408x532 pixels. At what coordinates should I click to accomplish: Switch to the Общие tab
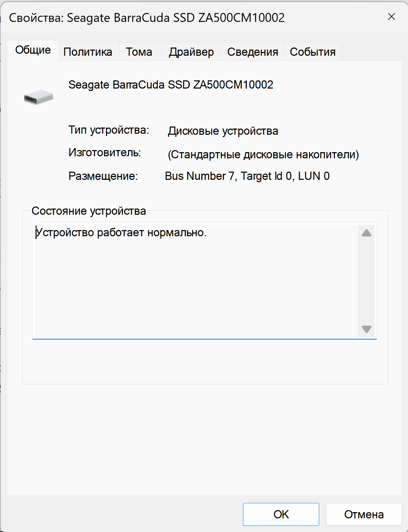point(33,50)
